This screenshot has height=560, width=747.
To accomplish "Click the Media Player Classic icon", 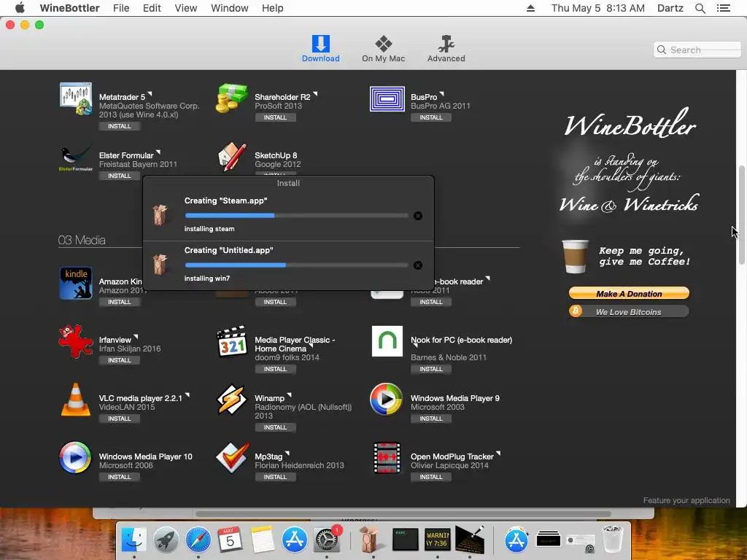I will pyautogui.click(x=232, y=341).
